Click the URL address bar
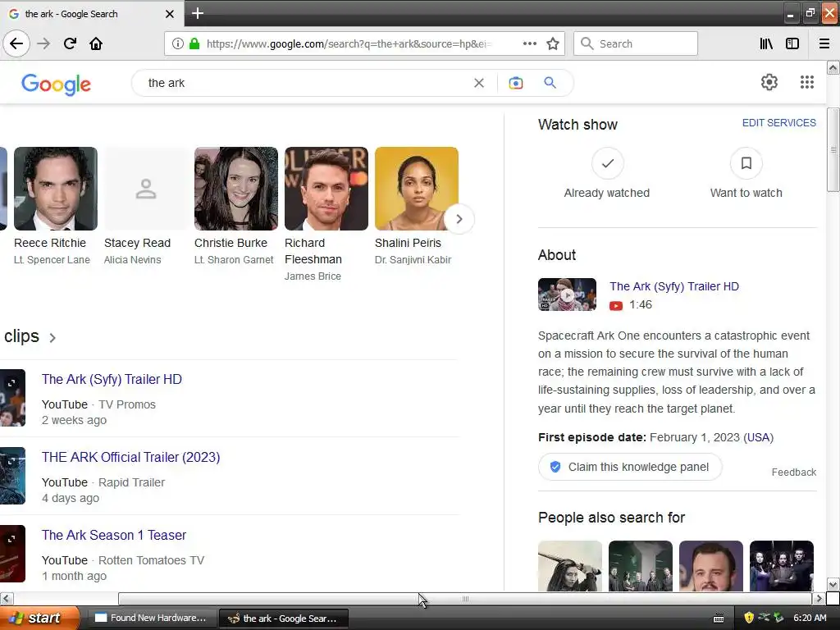840x630 pixels. tap(348, 43)
